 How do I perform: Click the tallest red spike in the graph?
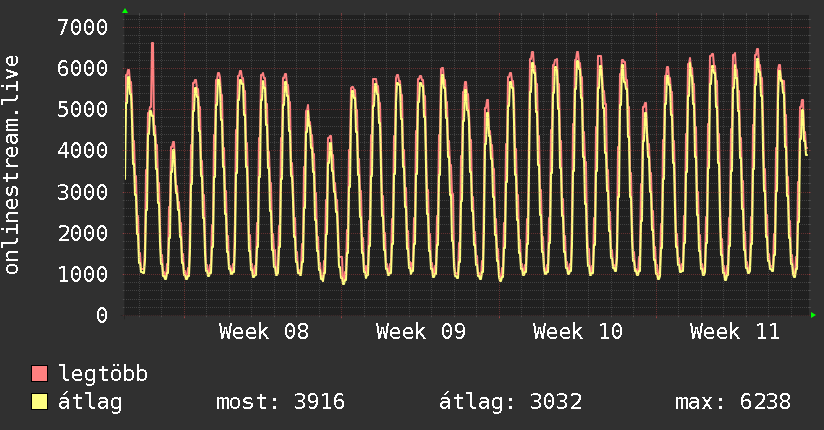[x=152, y=45]
